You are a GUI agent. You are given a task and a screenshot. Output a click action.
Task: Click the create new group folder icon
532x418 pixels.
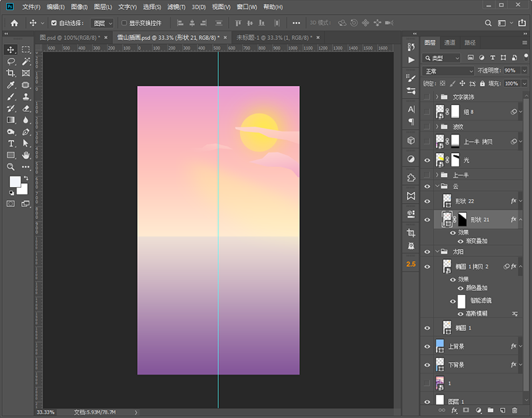point(489,411)
